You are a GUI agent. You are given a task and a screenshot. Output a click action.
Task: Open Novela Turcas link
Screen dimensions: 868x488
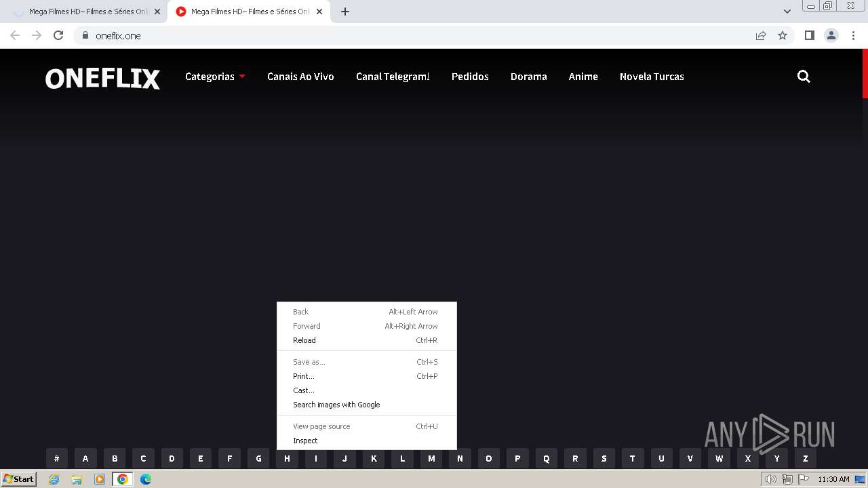coord(652,77)
